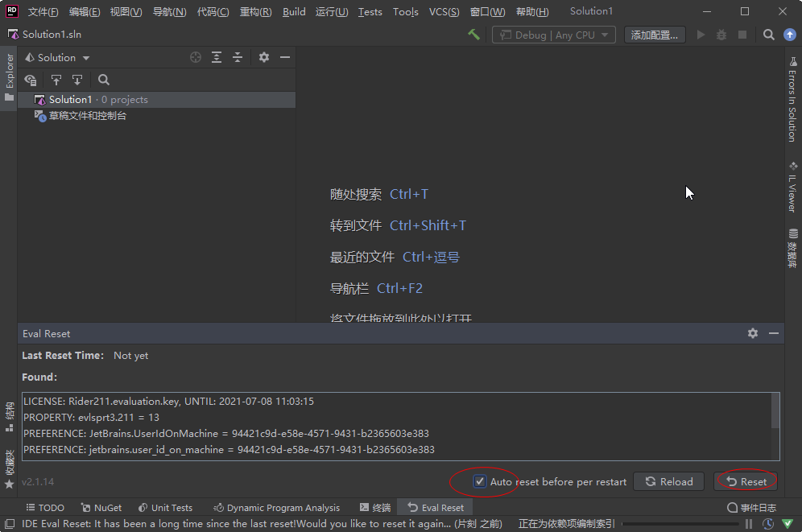Open the Tests menu
Image resolution: width=802 pixels, height=532 pixels.
point(370,12)
